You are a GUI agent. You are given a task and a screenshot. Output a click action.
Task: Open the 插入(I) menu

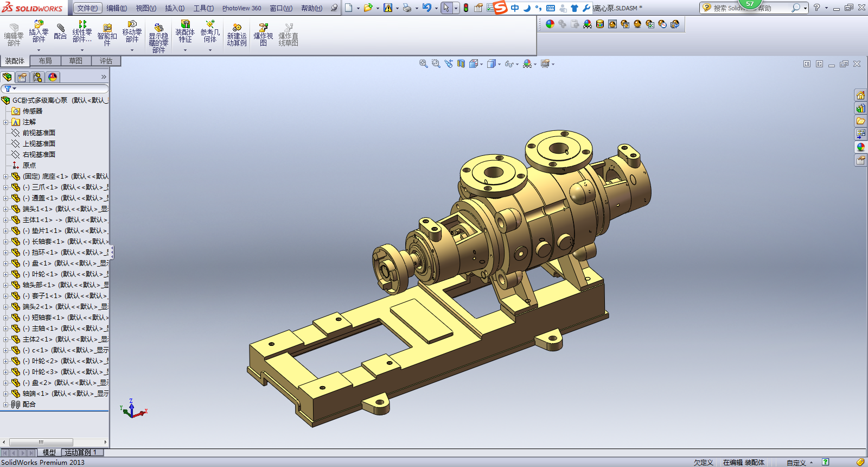[x=175, y=8]
